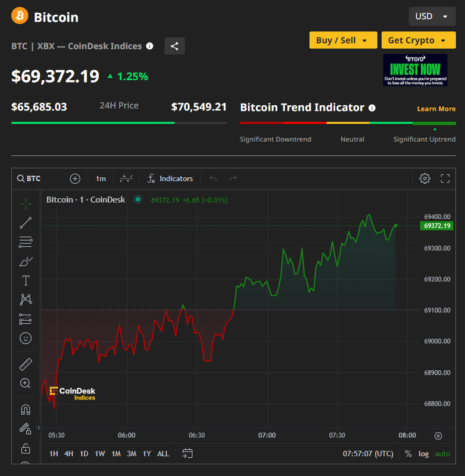Screen dimensions: 465x476
Task: Enter fullscreen chart mode
Action: click(x=445, y=178)
